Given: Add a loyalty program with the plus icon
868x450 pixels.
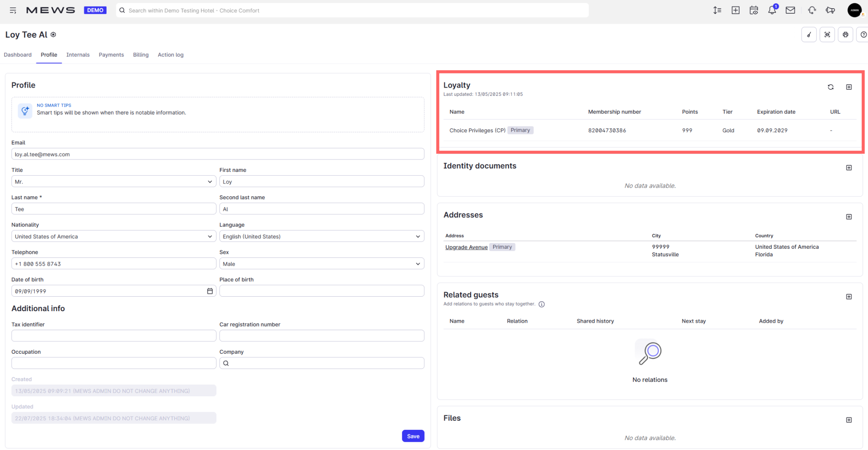Looking at the screenshot, I should click(x=849, y=87).
